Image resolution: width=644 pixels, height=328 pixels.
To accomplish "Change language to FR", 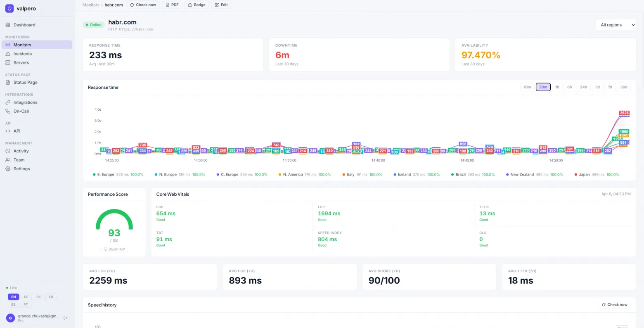I will pyautogui.click(x=51, y=297).
